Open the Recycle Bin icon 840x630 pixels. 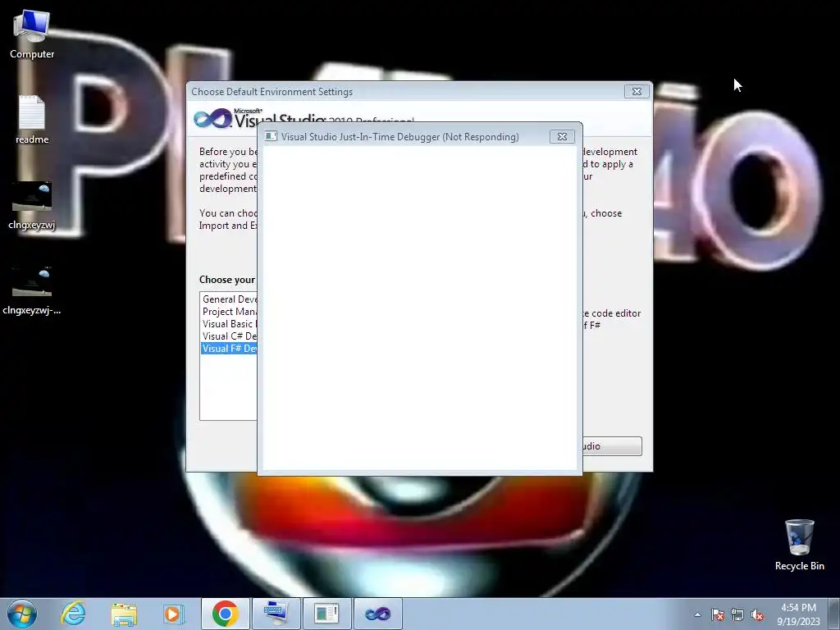[799, 545]
